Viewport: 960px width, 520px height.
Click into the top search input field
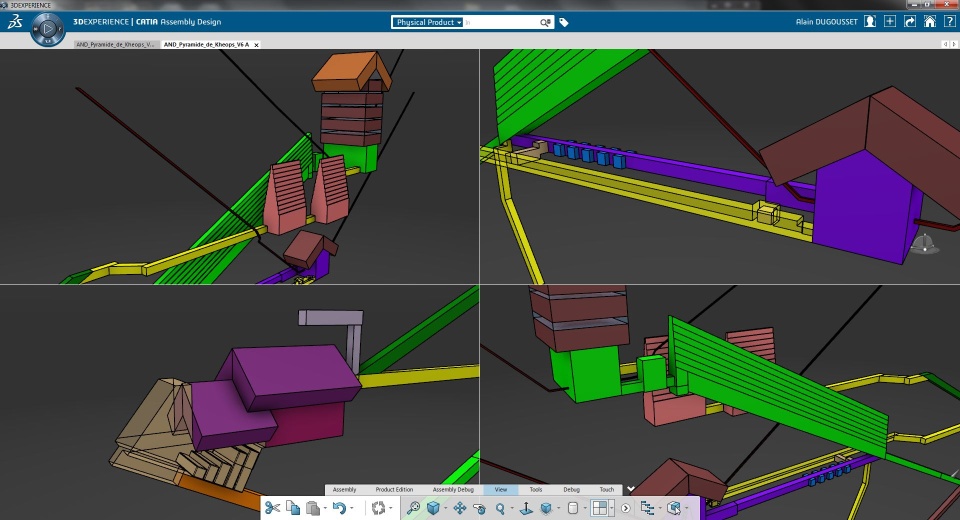tap(501, 22)
